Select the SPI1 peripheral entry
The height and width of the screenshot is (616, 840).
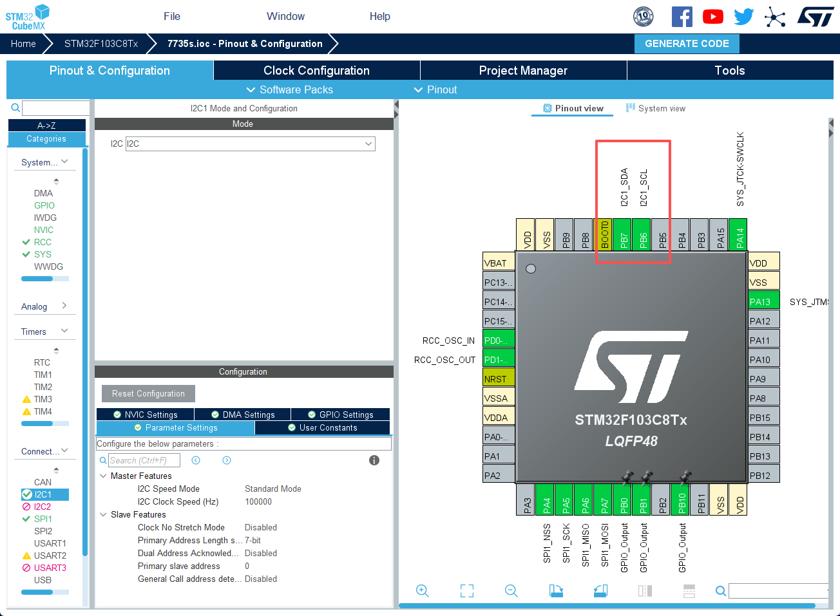point(43,519)
